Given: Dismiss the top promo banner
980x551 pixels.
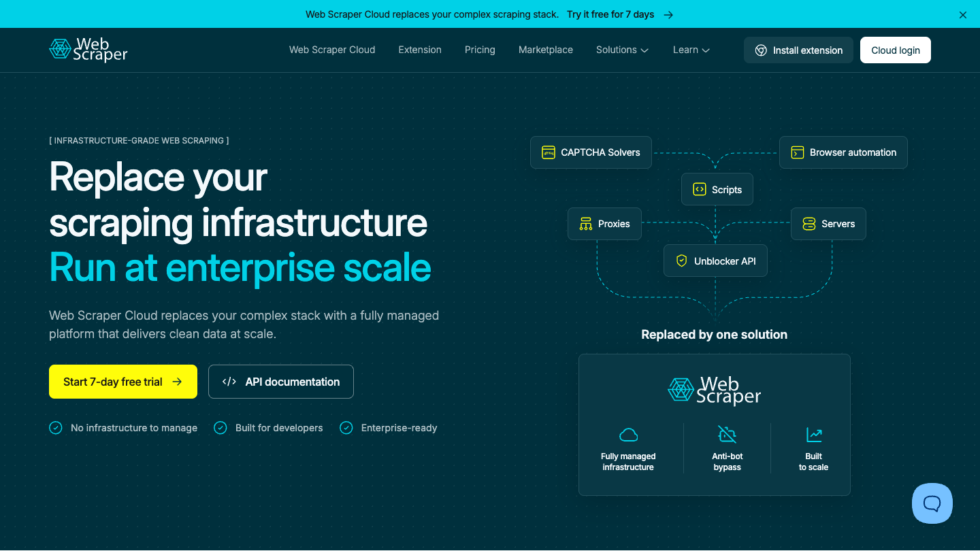Looking at the screenshot, I should click(963, 15).
